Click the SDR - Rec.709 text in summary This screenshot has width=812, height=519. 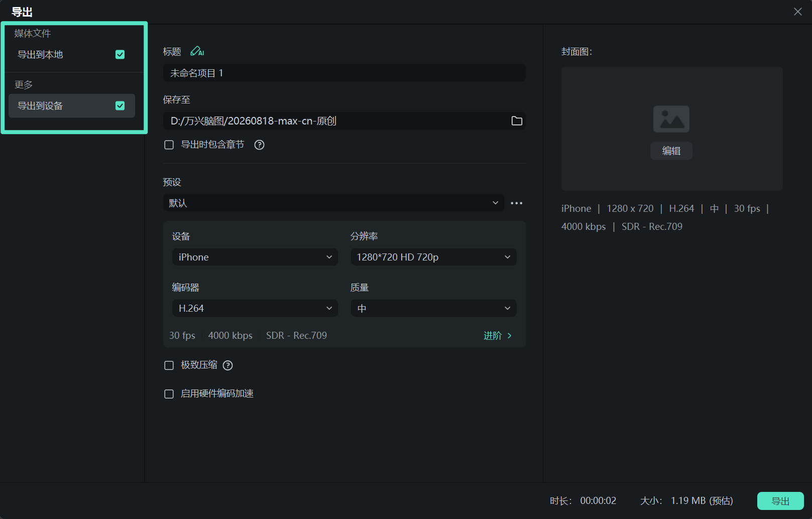652,226
